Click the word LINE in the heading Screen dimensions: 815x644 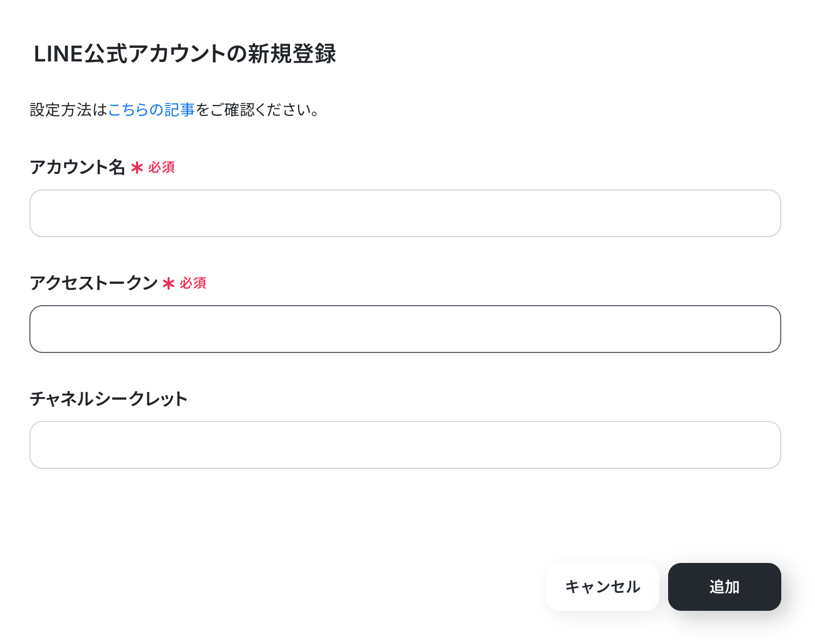coord(58,54)
